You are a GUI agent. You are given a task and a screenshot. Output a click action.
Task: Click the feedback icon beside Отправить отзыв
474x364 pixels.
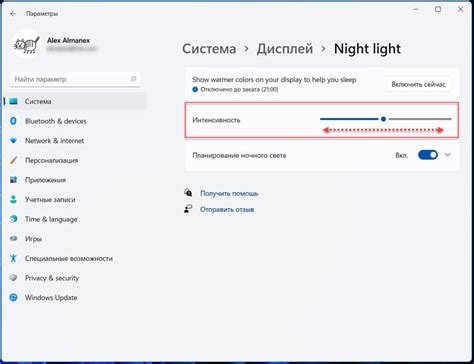click(x=188, y=209)
